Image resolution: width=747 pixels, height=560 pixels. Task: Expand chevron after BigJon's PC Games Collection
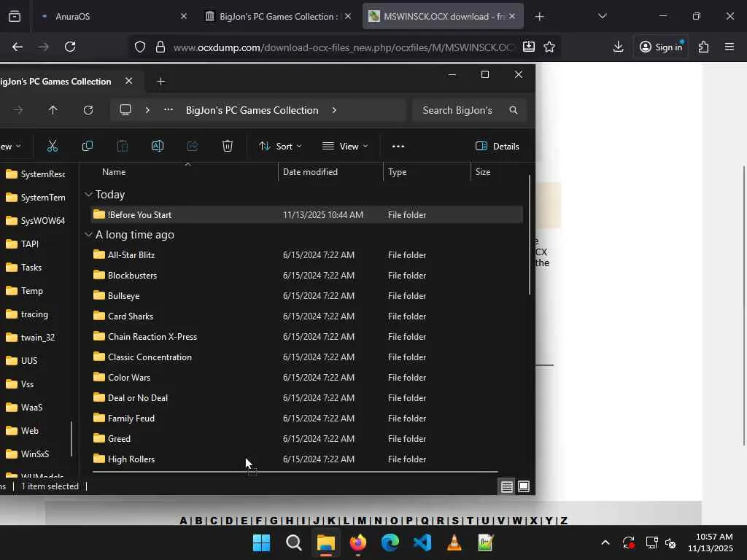334,110
